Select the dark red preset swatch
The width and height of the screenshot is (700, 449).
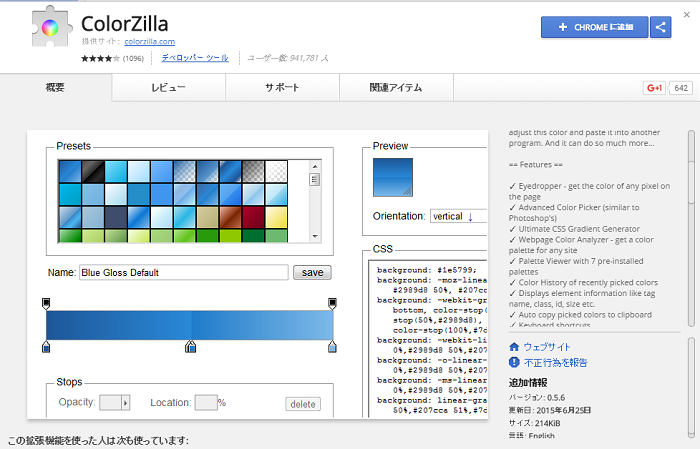tap(253, 217)
